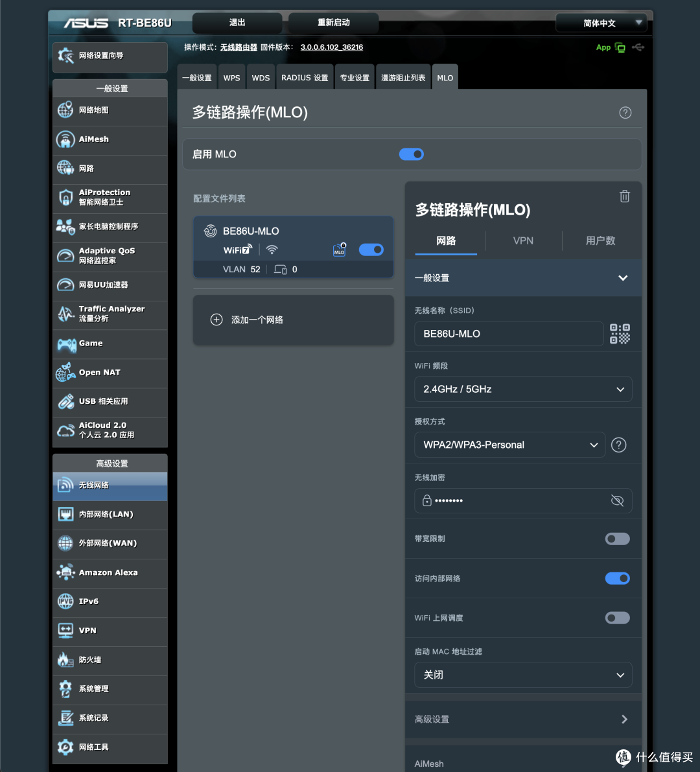
Task: Switch to the RADIUS 设置 tab
Action: click(x=305, y=78)
